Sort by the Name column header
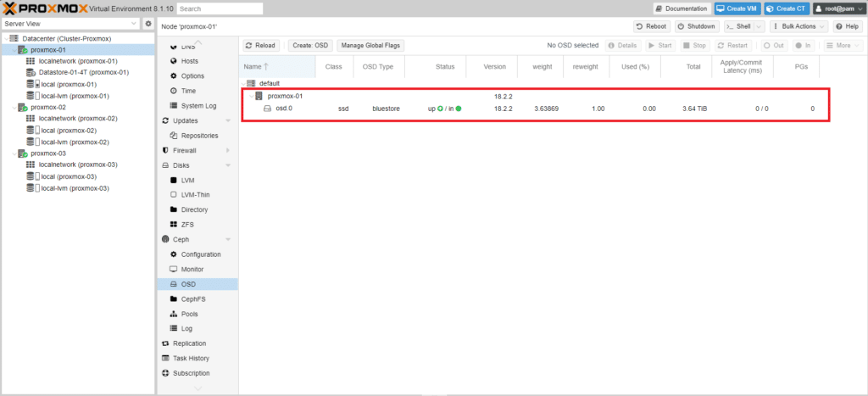This screenshot has height=396, width=868. (278, 66)
